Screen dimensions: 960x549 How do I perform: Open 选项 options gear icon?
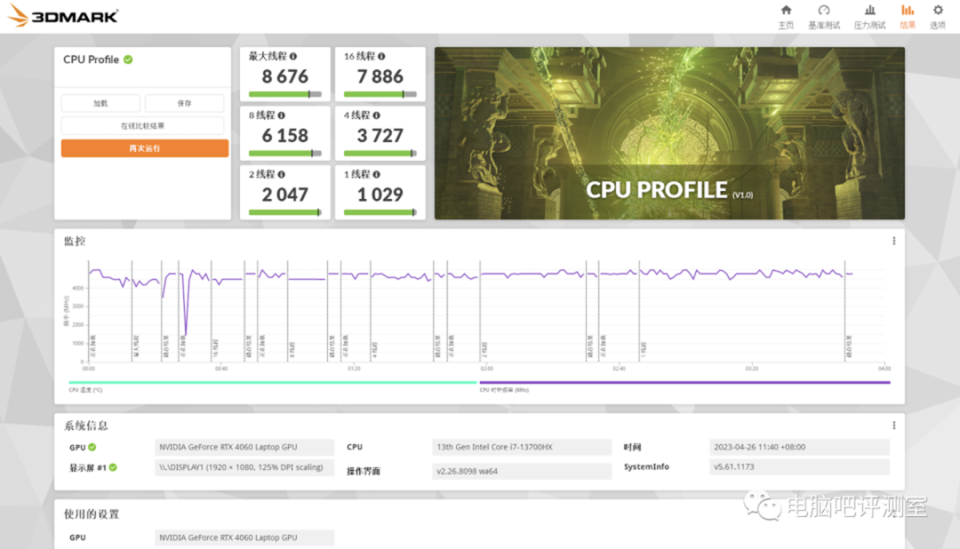coord(938,10)
